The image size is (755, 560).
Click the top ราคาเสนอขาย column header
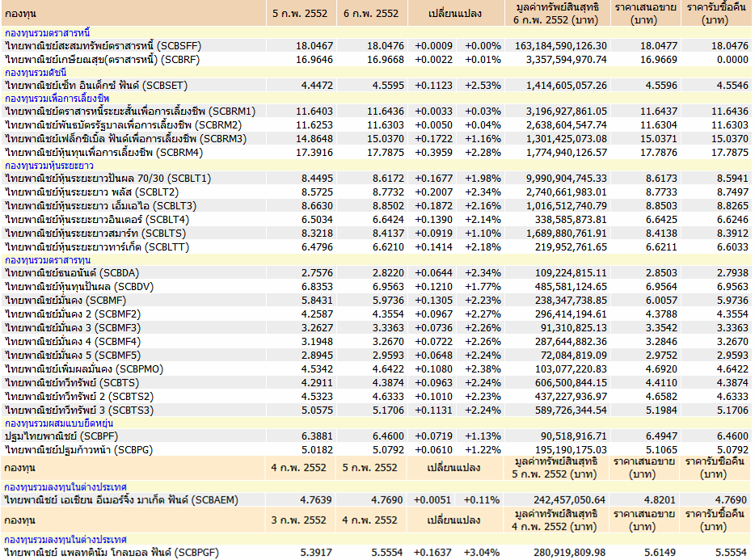click(645, 14)
